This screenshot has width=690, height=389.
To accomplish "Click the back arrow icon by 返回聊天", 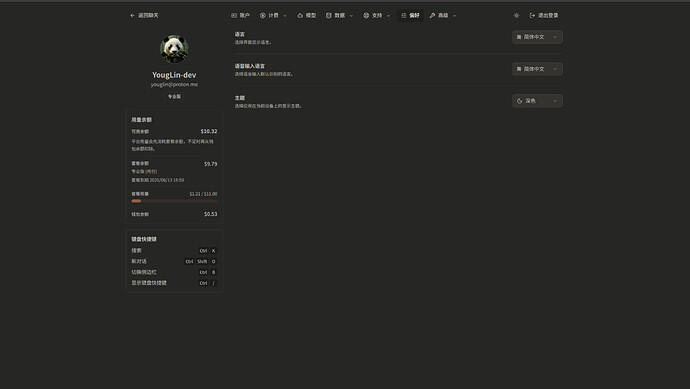I will 132,15.
